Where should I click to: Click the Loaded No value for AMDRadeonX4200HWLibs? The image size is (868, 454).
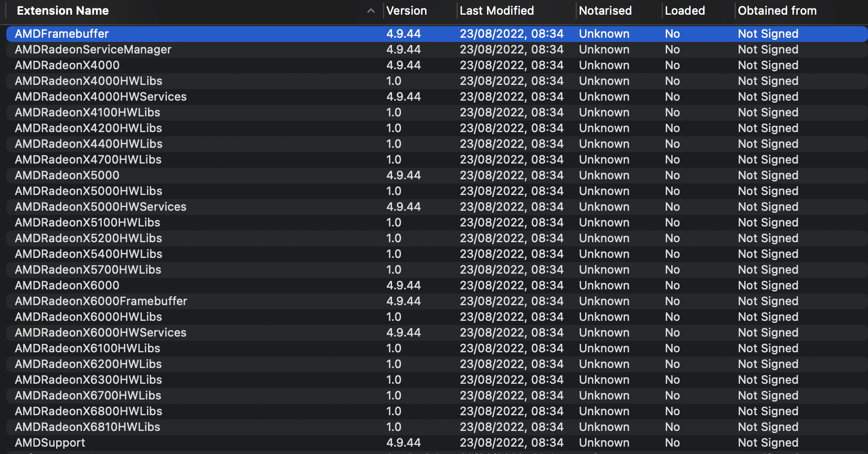pyautogui.click(x=672, y=128)
